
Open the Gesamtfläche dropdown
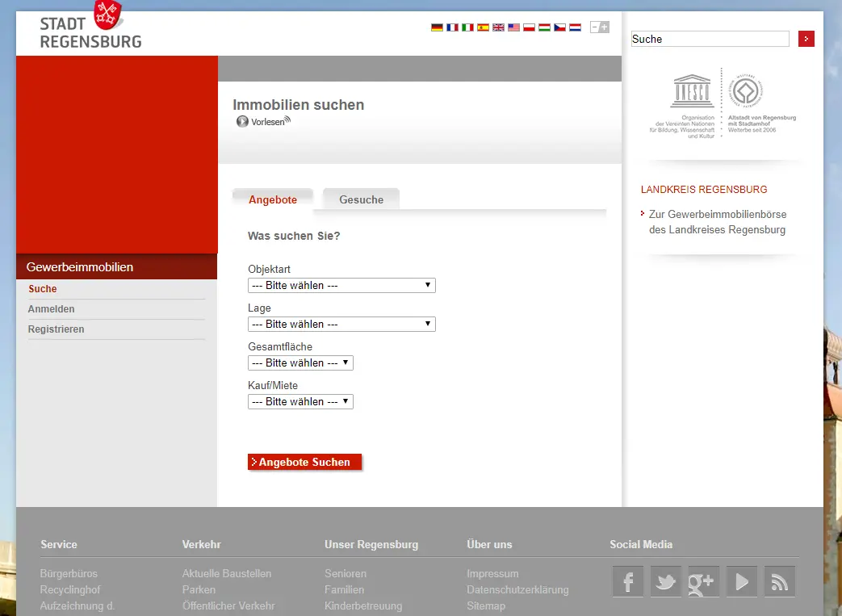pos(300,363)
